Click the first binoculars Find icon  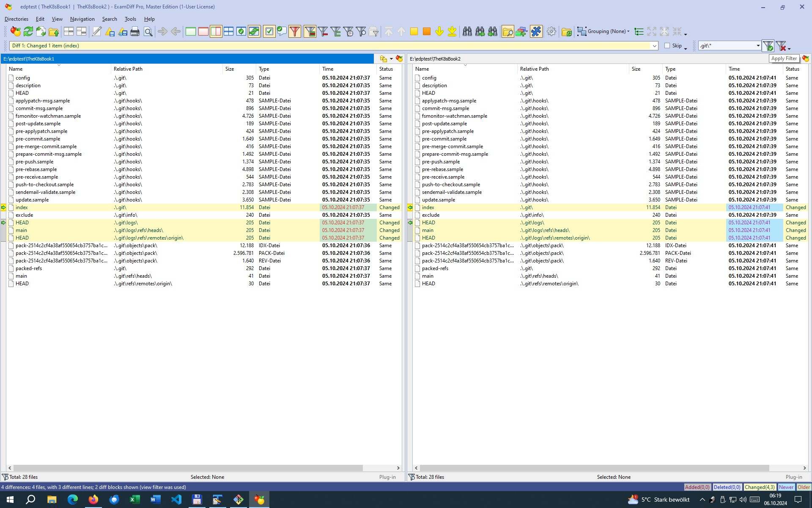[x=467, y=31]
